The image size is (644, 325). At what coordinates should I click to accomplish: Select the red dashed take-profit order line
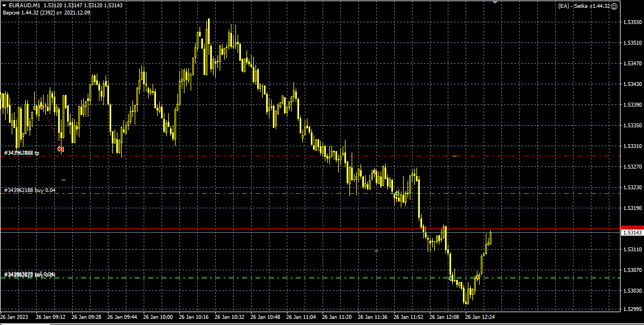tap(310, 156)
